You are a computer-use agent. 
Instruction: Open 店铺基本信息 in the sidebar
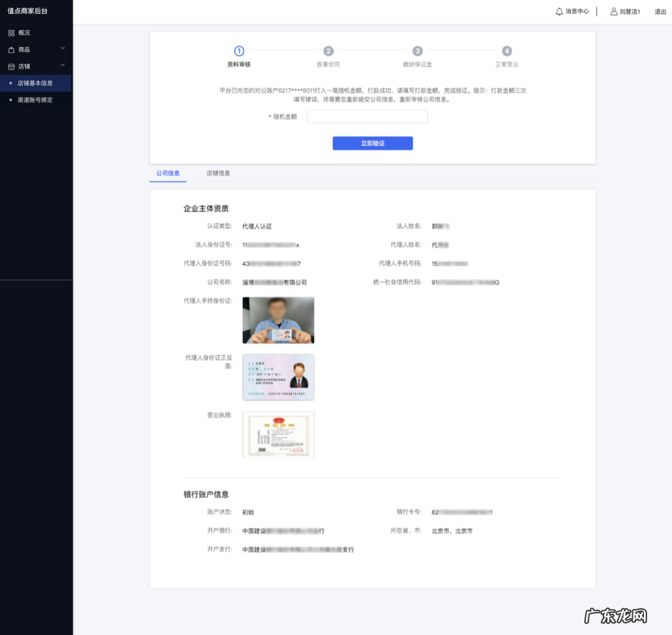(35, 83)
